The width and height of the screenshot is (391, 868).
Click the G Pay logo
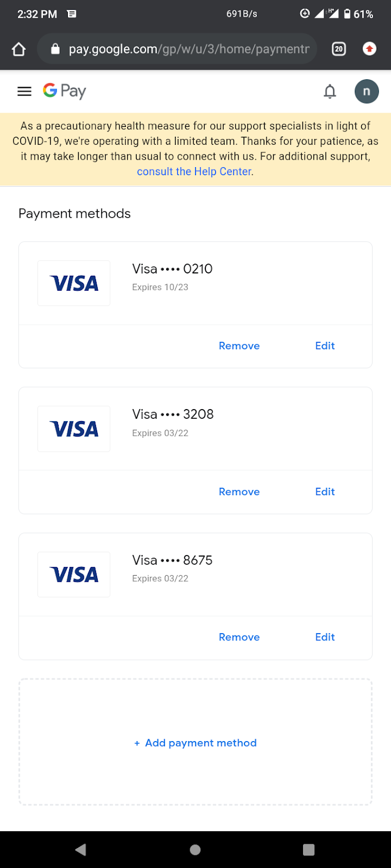64,91
